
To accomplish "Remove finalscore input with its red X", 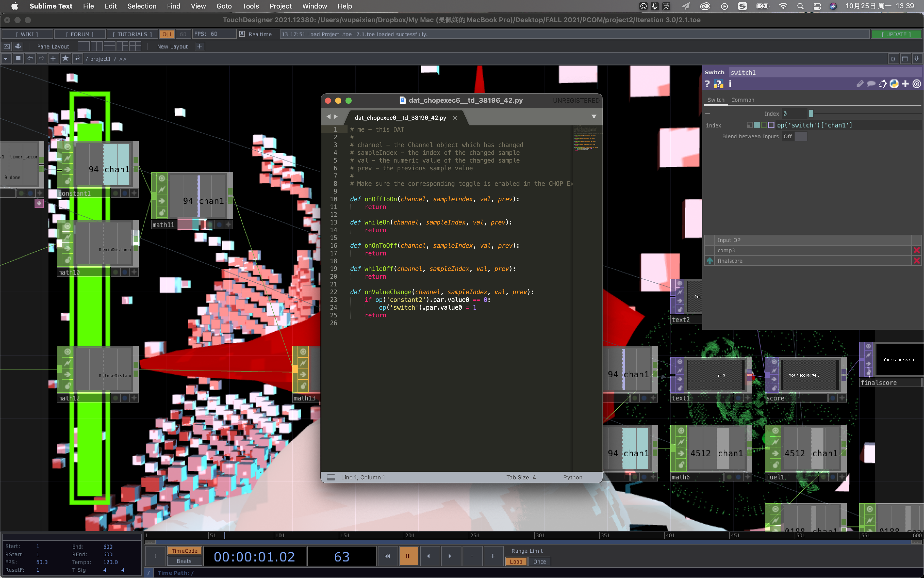I will click(916, 261).
